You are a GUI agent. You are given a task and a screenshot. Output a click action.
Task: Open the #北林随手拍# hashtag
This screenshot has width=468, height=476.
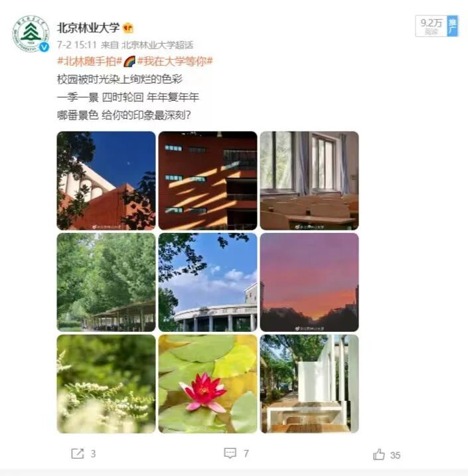90,61
